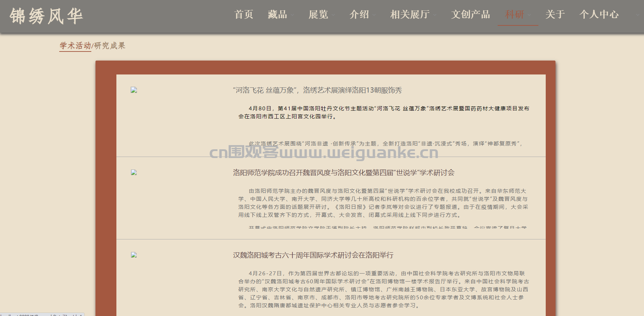Click the 锦绣风华 site logo
This screenshot has width=644, height=316.
pyautogui.click(x=46, y=16)
